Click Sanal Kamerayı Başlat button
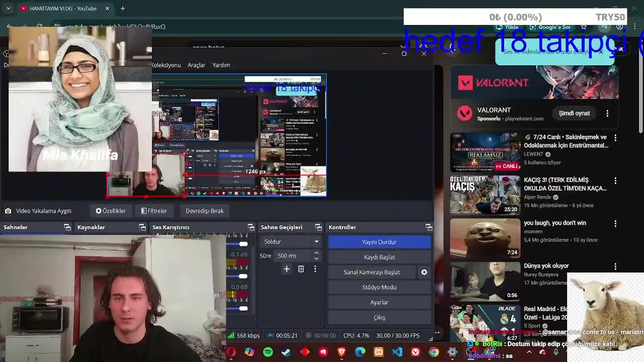The image size is (644, 362). 372,272
